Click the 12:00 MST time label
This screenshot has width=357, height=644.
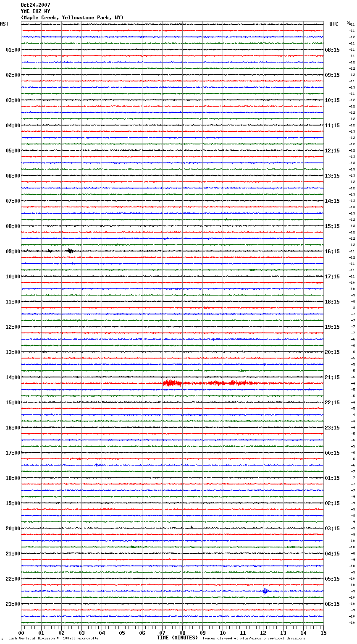tap(13, 327)
